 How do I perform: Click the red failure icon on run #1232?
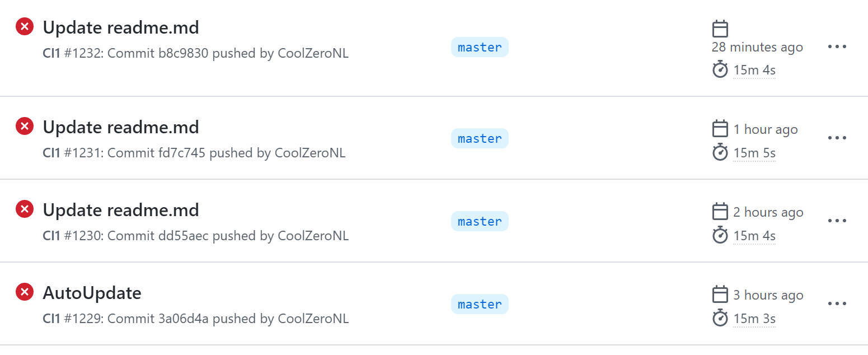tap(24, 26)
